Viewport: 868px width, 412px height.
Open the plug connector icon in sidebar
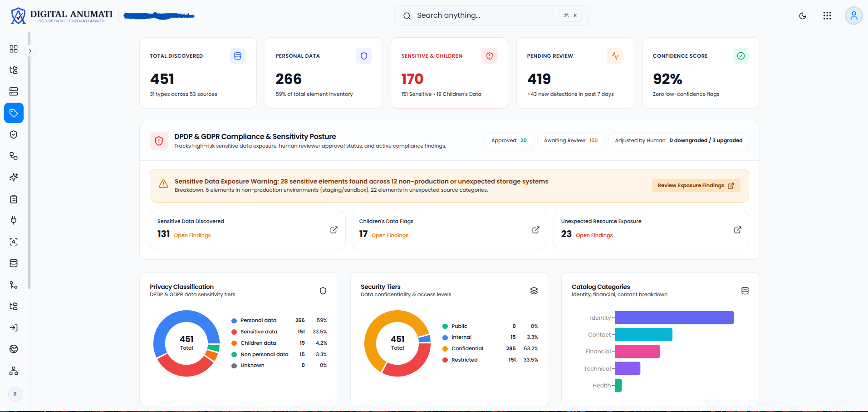click(x=14, y=220)
